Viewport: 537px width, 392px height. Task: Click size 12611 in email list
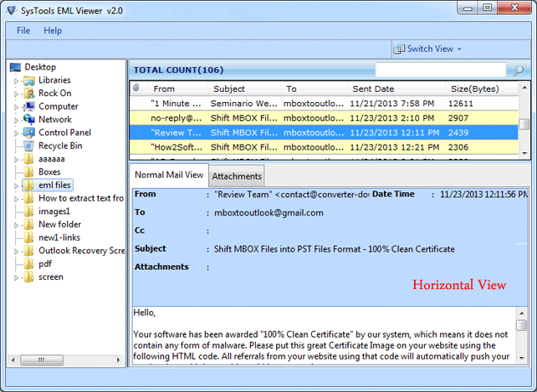point(461,104)
